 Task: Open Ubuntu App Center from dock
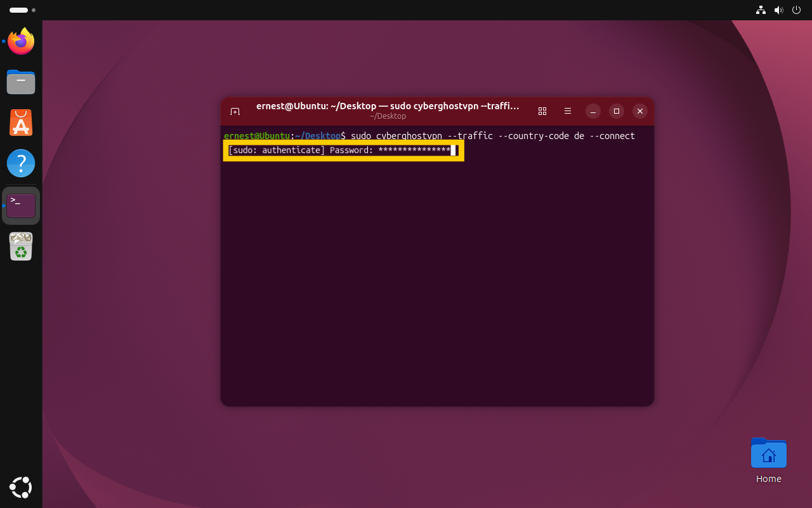(x=21, y=123)
